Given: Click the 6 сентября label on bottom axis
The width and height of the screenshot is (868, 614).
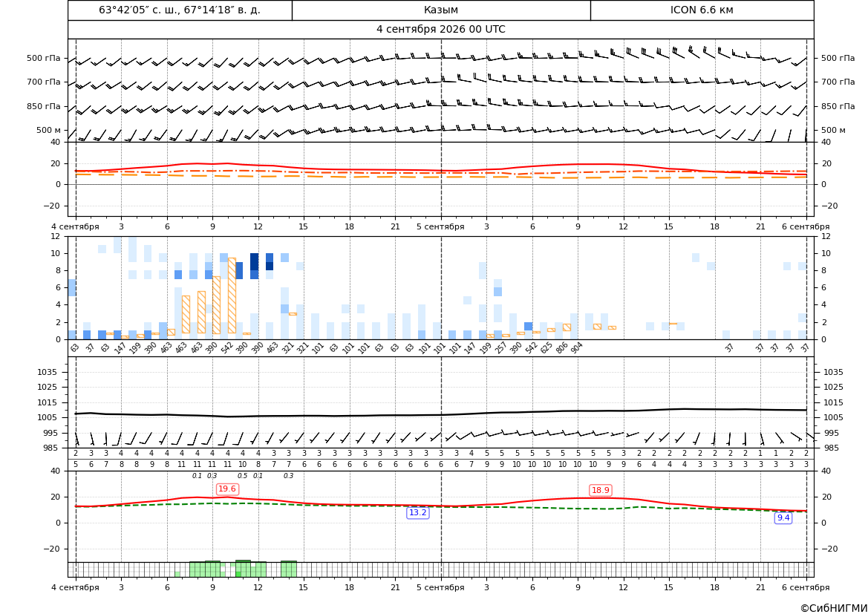Looking at the screenshot, I should click(x=806, y=587).
